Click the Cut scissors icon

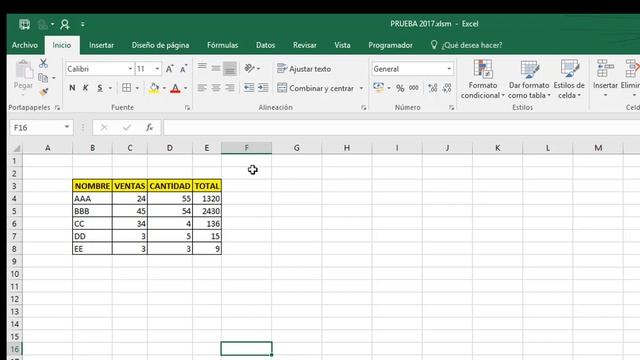tap(43, 63)
